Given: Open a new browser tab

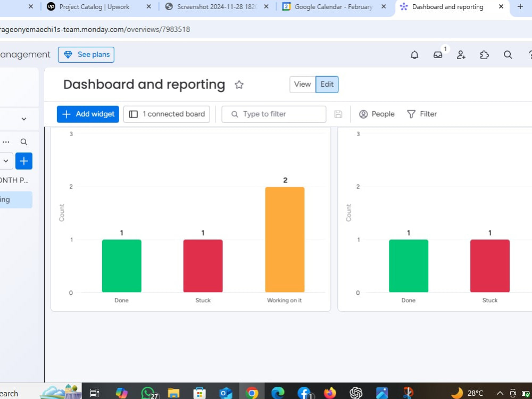Looking at the screenshot, I should point(520,6).
